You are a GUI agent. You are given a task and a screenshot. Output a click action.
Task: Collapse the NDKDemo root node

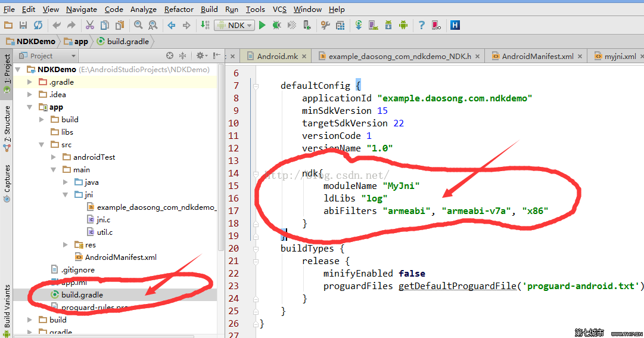pyautogui.click(x=18, y=70)
